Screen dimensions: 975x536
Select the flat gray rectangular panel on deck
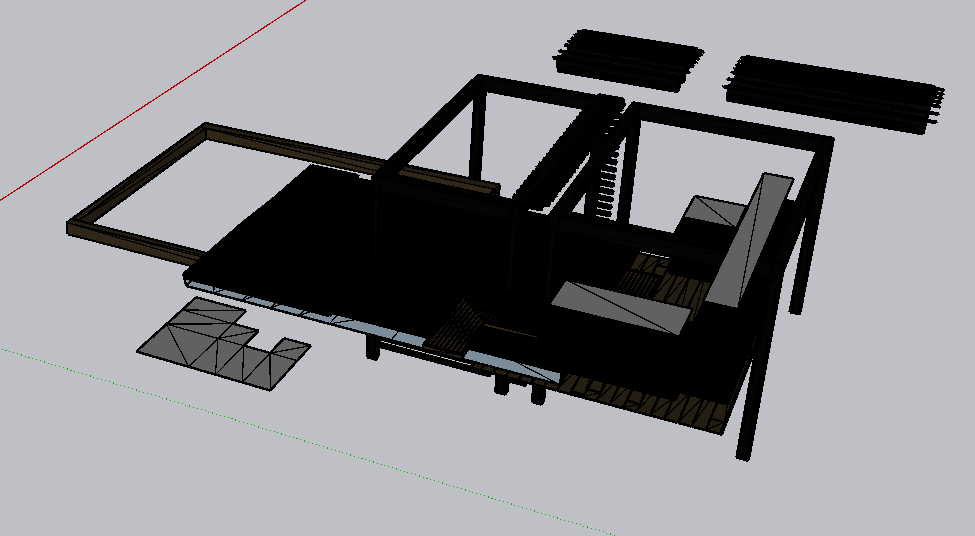622,308
